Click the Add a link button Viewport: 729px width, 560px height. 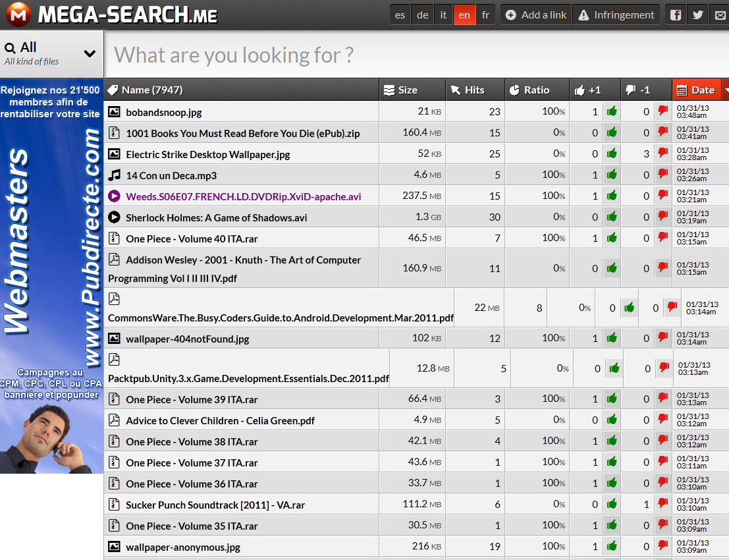coord(537,15)
